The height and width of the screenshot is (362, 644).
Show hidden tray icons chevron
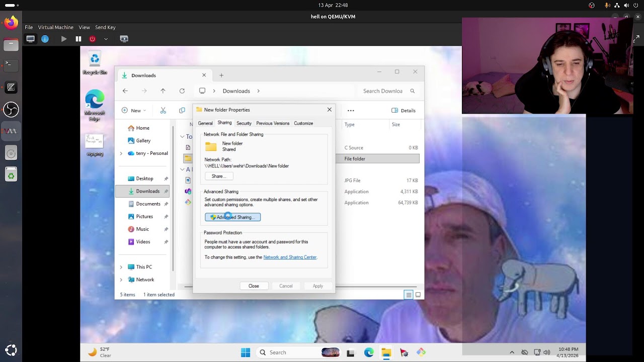[x=512, y=352]
